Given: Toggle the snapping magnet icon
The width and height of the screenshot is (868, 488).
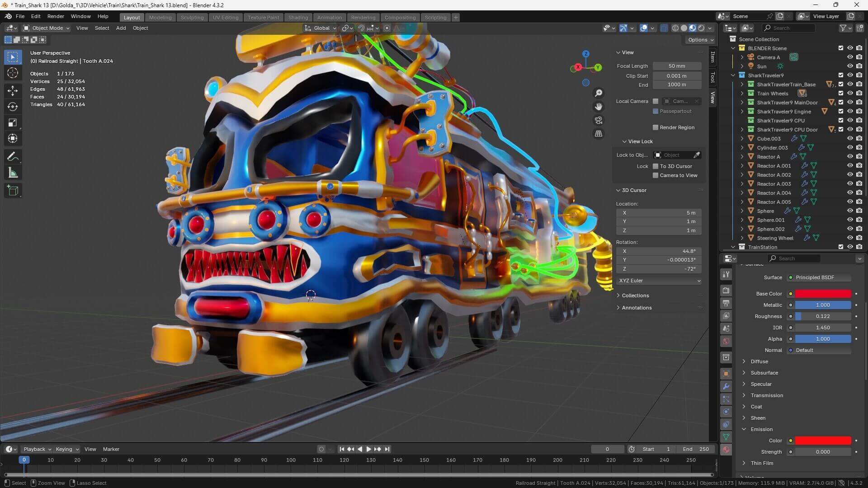Looking at the screenshot, I should click(361, 28).
